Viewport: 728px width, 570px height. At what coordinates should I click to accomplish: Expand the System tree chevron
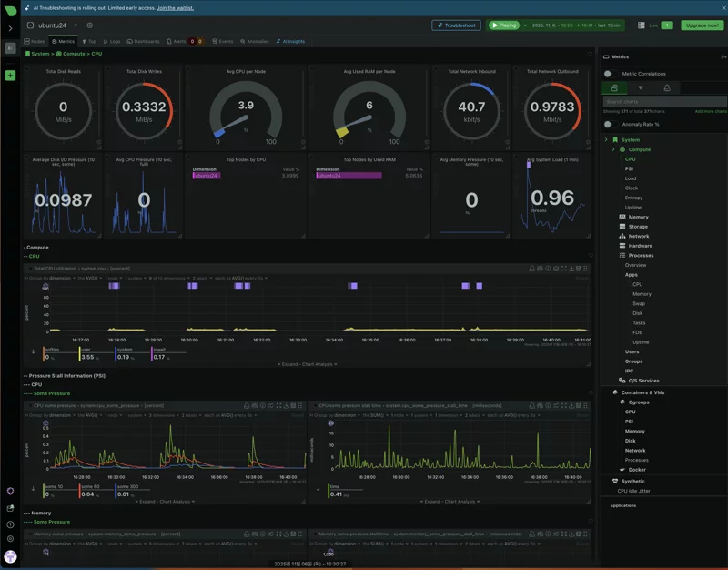pyautogui.click(x=606, y=140)
